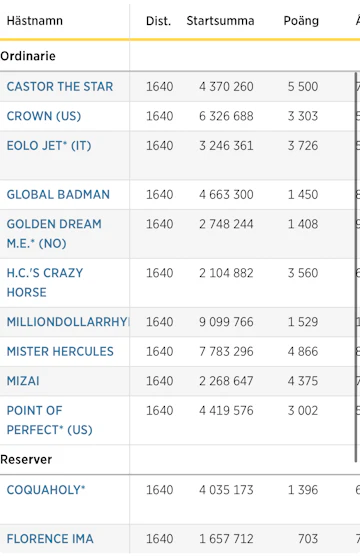Sort by Dist. column header
This screenshot has width=360, height=557.
[x=158, y=21]
